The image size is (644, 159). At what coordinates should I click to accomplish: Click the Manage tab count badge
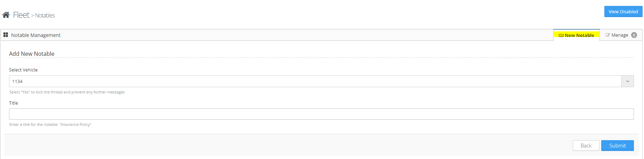pos(634,35)
